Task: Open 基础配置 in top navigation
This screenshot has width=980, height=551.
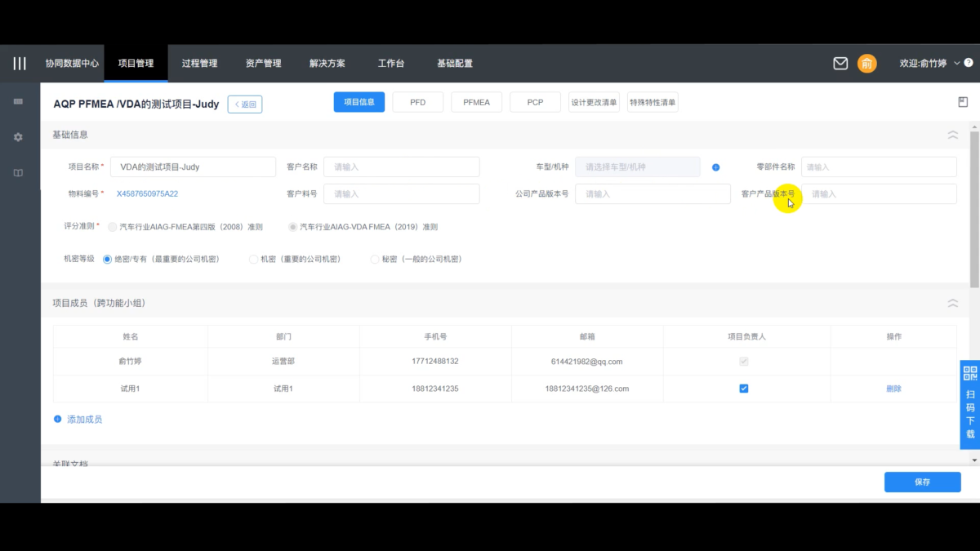Action: (x=454, y=64)
